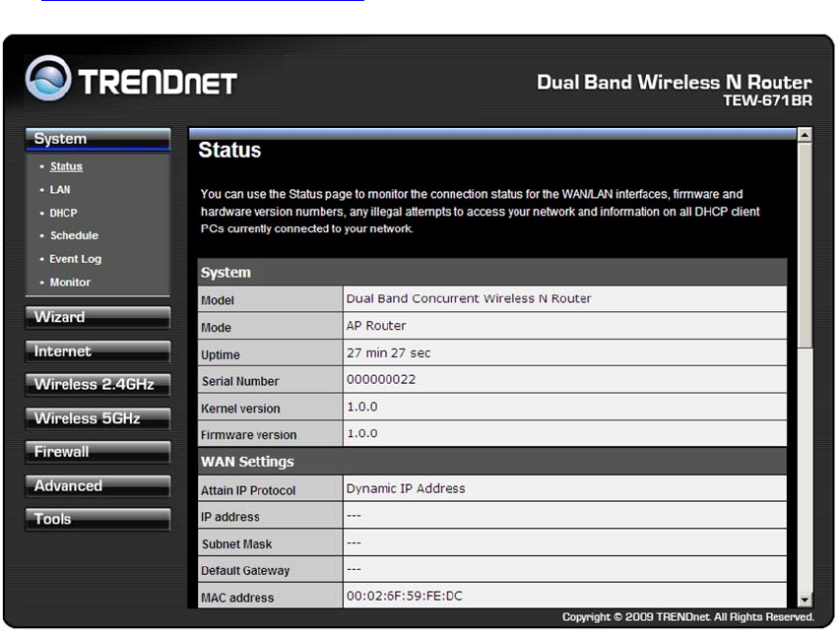Viewport: 840px width, 634px height.
Task: Open the Tools menu
Action: point(98,520)
